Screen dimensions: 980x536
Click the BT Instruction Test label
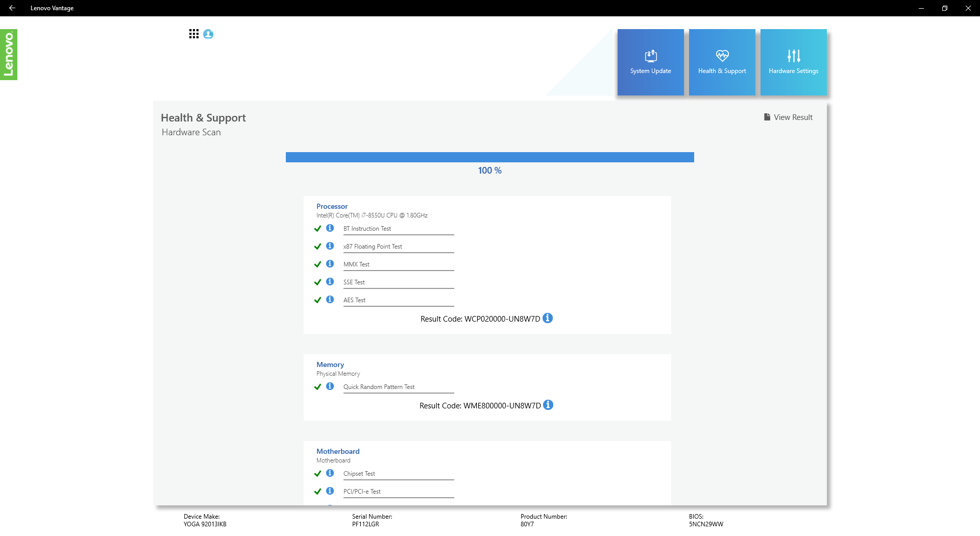[367, 229]
